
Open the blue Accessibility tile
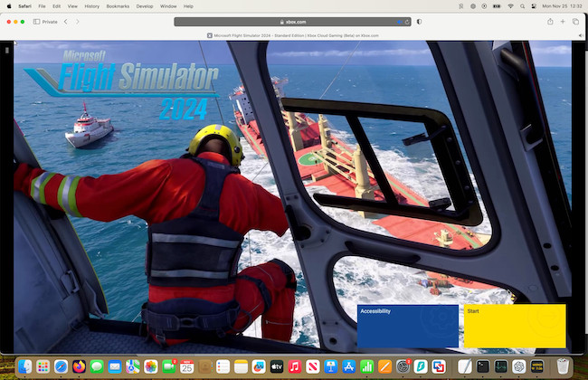coord(407,326)
